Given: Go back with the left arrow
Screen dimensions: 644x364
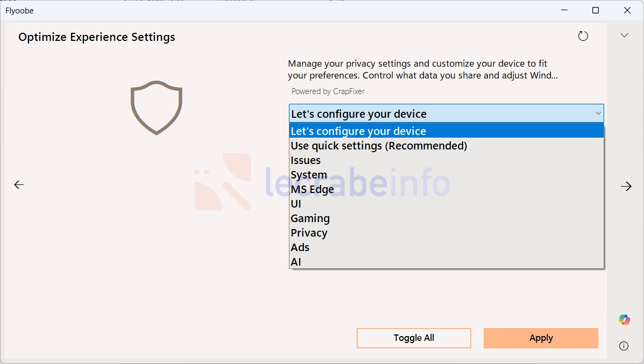Looking at the screenshot, I should [x=19, y=184].
